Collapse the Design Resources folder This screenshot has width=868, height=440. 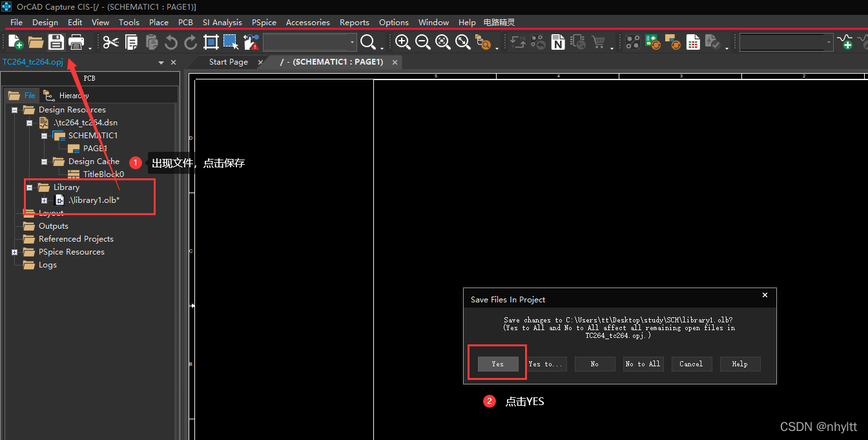(14, 110)
